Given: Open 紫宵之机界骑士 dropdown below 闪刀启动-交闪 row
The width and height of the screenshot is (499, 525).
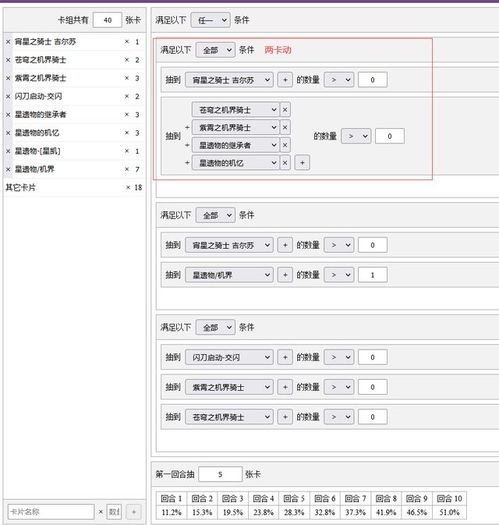Looking at the screenshot, I should click(229, 387).
